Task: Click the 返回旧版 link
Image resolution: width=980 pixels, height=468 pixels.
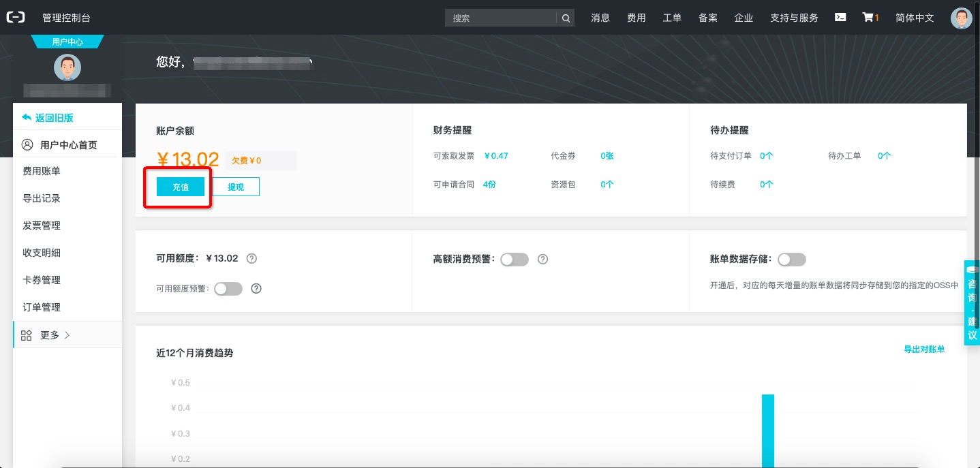Action: (x=55, y=117)
